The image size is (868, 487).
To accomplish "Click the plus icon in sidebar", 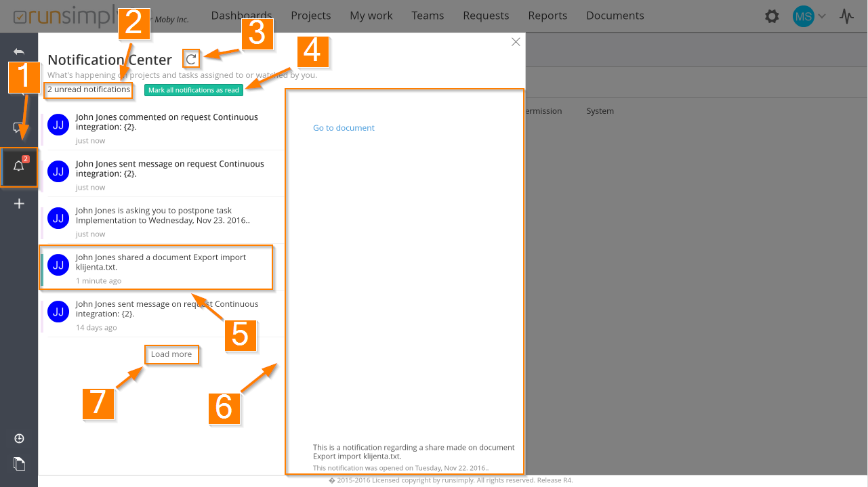I will coord(19,203).
